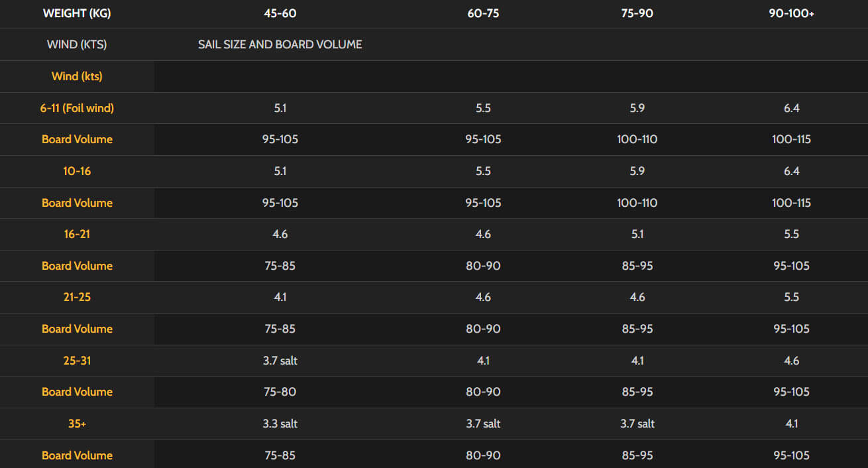The width and height of the screenshot is (868, 468).
Task: Select the 6-11 (Foil wind) row label
Action: [77, 108]
